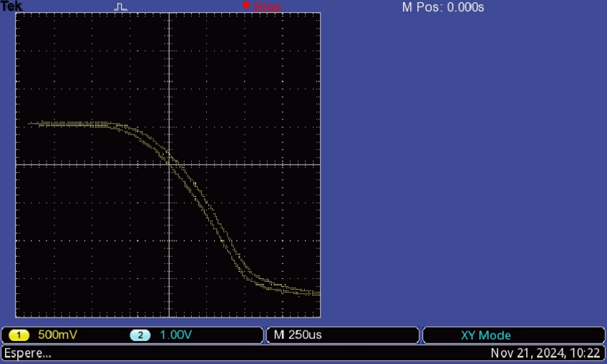Click the 1.00V channel 2 scale readout

click(x=175, y=335)
